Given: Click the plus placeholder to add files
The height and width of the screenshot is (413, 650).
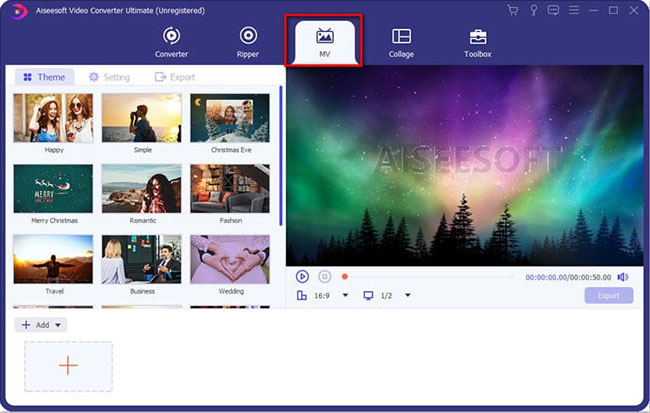Looking at the screenshot, I should click(68, 366).
